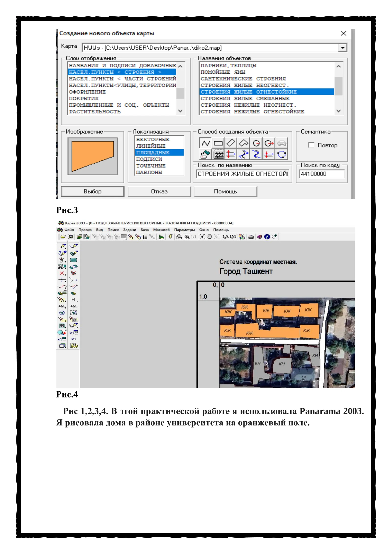Click the zoom out magnifier toolbar icon

(x=180, y=237)
